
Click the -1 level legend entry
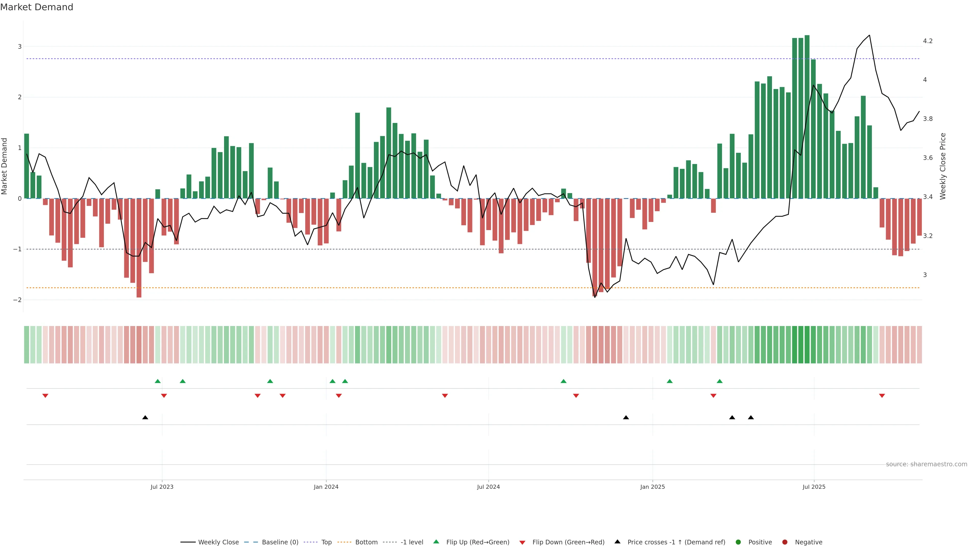tap(412, 542)
